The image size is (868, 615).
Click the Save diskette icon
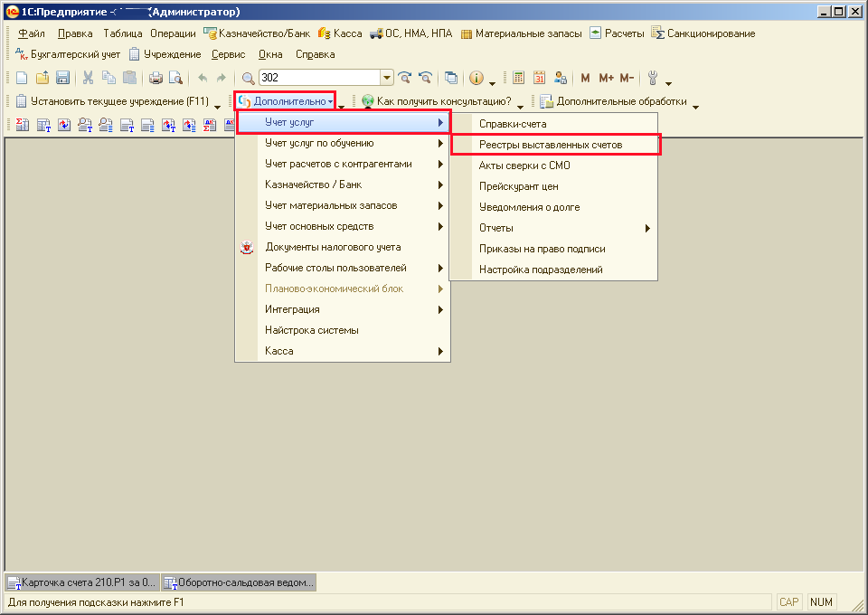coord(63,78)
